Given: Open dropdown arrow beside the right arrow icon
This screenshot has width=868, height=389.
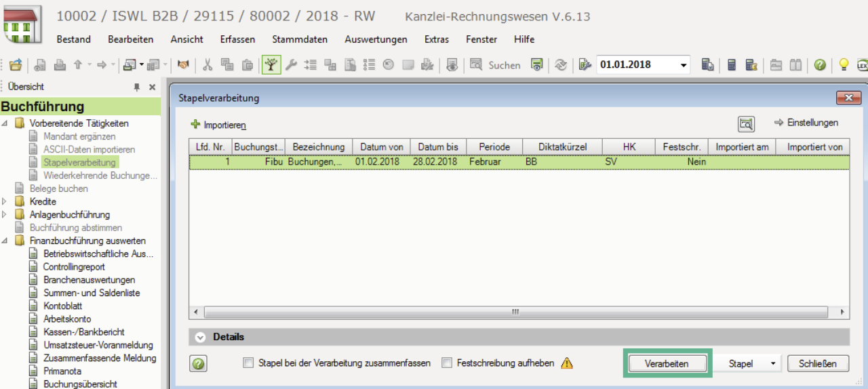Looking at the screenshot, I should coord(113,65).
